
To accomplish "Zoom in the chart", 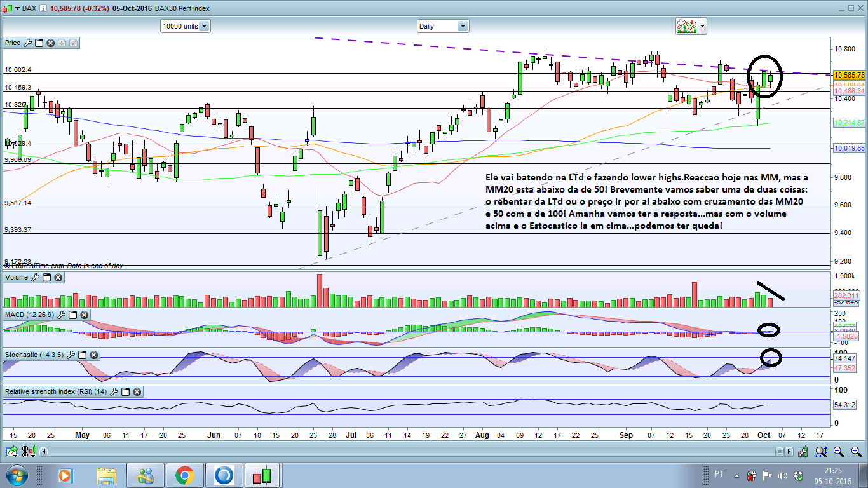I will point(855,452).
